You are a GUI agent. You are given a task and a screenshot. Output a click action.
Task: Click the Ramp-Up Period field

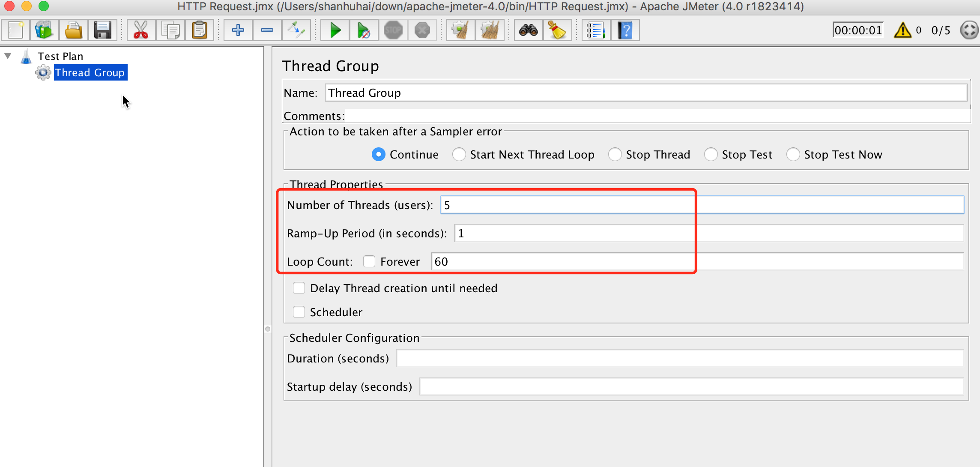pos(709,233)
